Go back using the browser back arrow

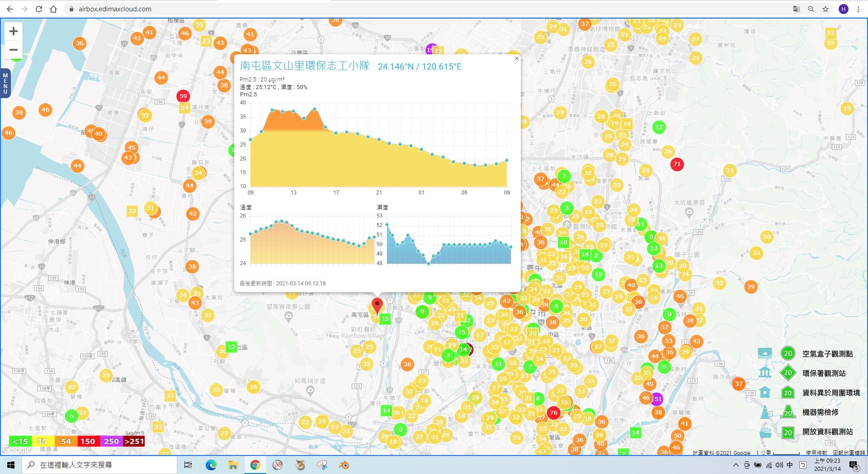[10, 9]
